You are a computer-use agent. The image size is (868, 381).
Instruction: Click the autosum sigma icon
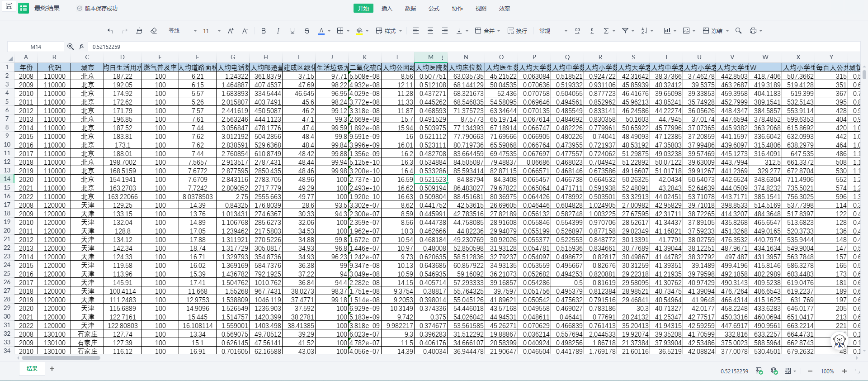click(606, 31)
